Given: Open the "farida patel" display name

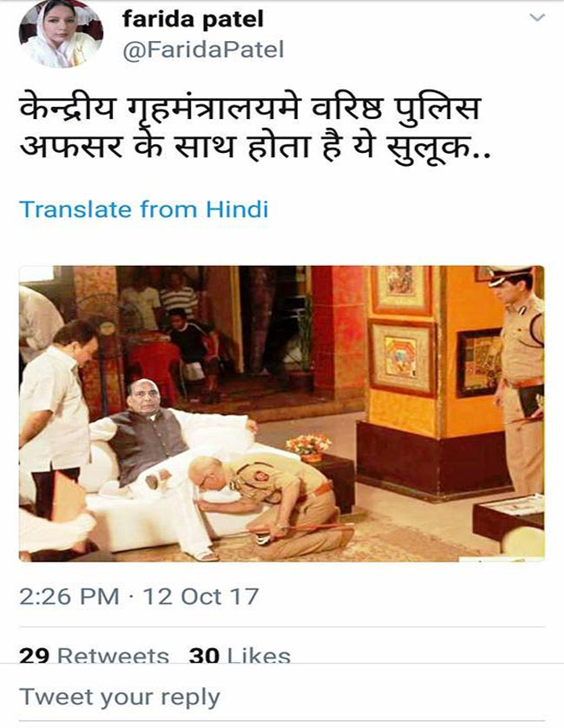Looking at the screenshot, I should tap(193, 19).
